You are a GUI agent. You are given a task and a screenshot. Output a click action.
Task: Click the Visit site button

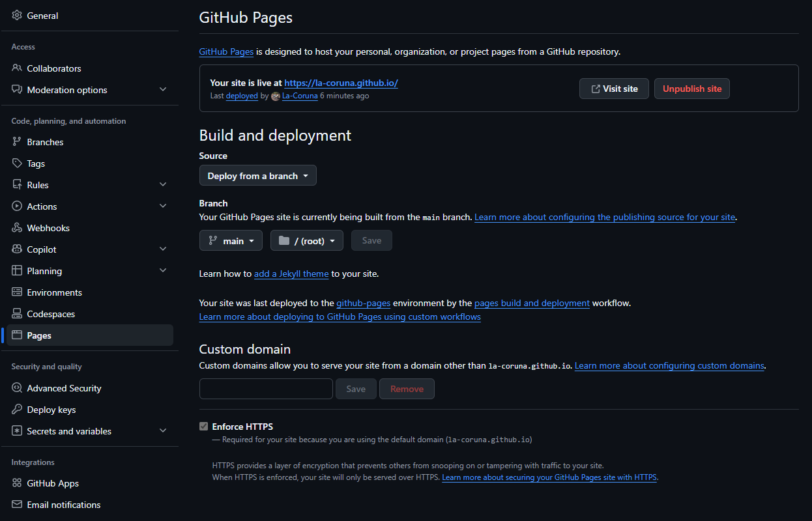(x=614, y=89)
